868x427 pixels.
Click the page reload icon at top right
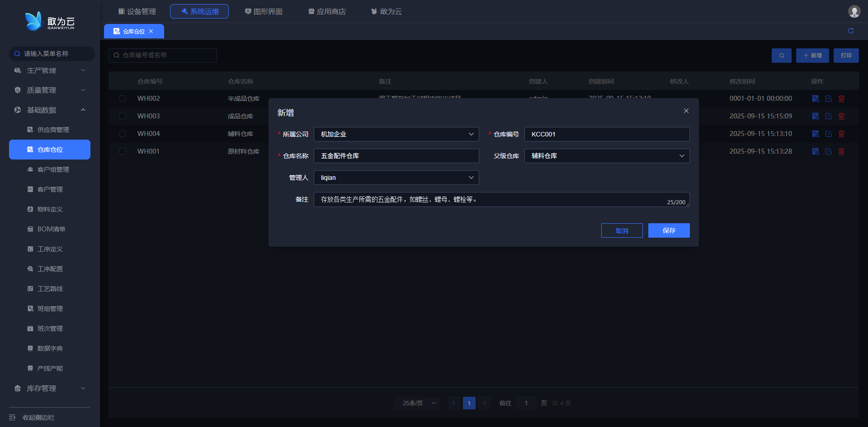point(850,31)
